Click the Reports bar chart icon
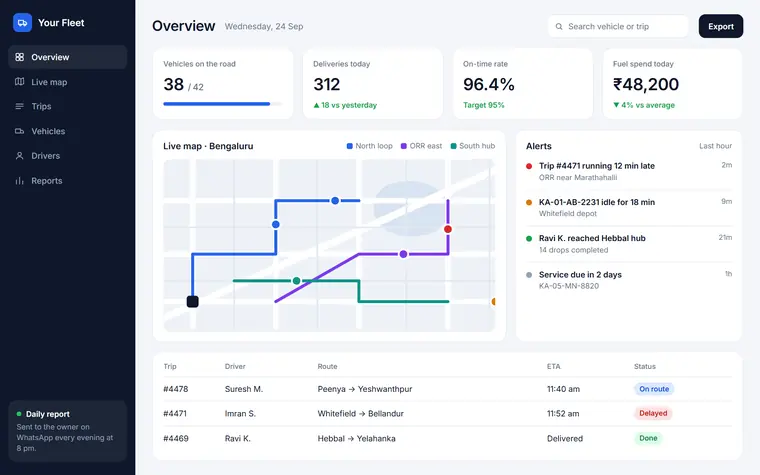The image size is (760, 475). pos(19,181)
